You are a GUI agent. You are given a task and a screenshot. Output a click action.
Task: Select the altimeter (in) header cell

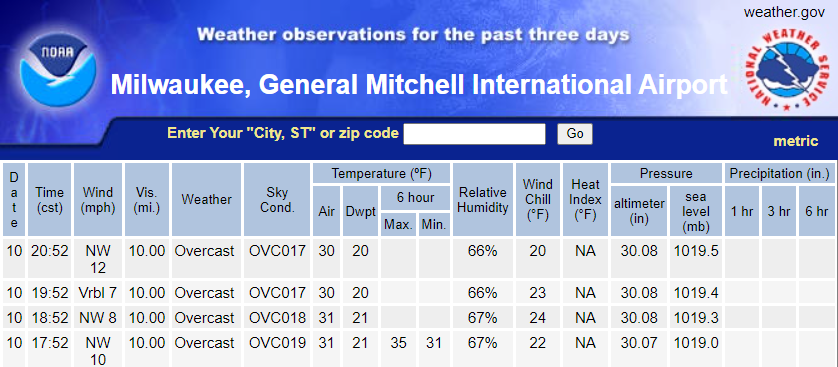point(639,211)
